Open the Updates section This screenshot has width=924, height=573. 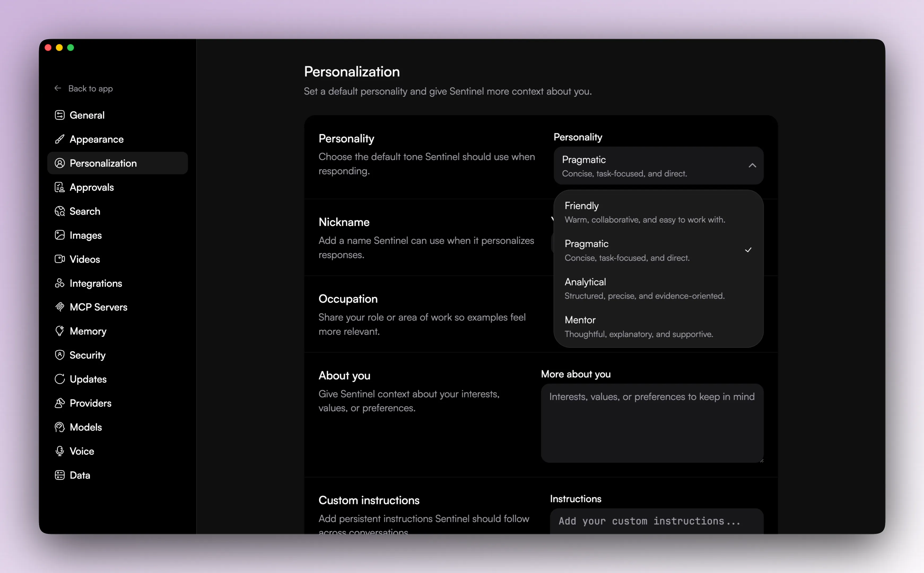(88, 379)
